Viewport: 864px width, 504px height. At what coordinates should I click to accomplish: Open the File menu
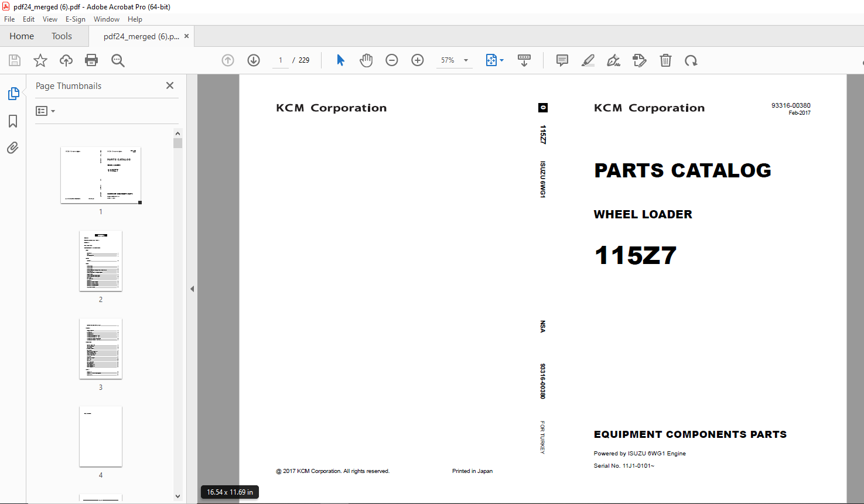click(9, 19)
